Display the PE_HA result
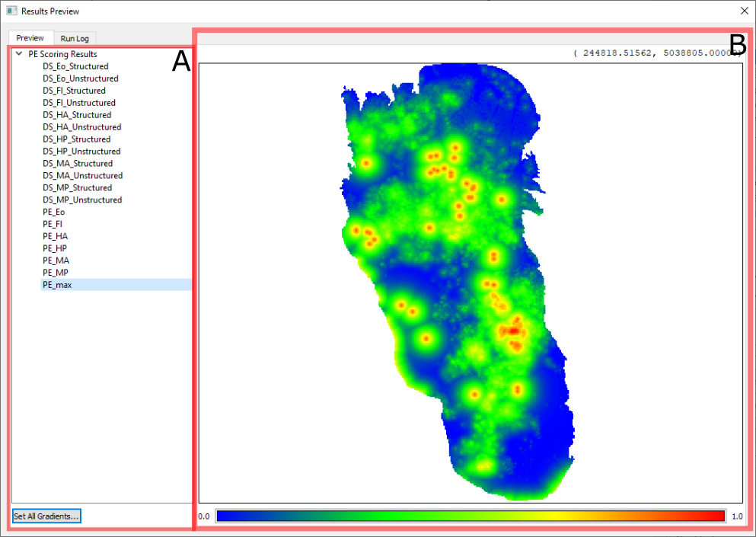 [55, 236]
